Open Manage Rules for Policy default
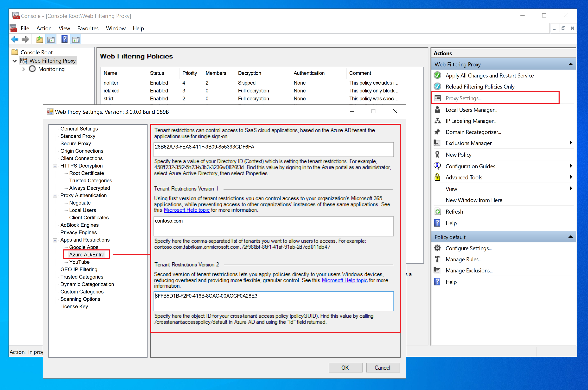588x390 pixels. [x=463, y=260]
